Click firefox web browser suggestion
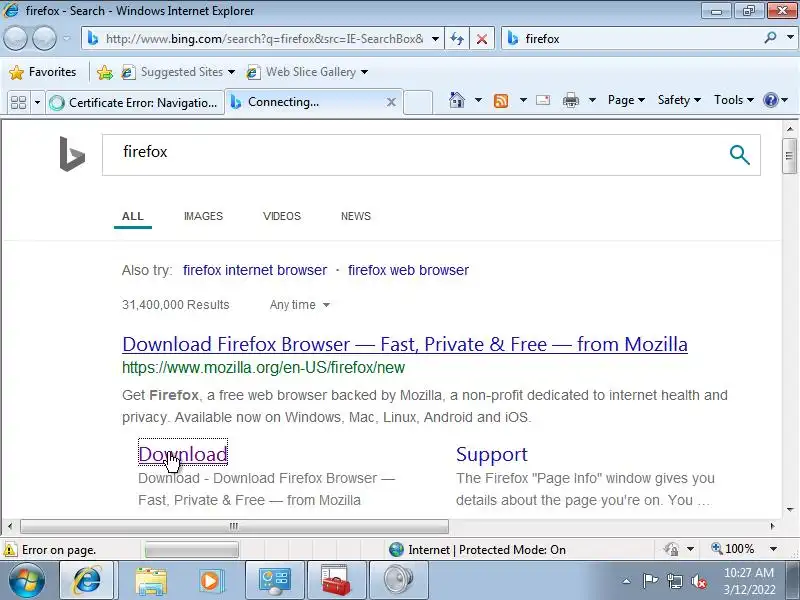Image resolution: width=800 pixels, height=600 pixels. click(x=408, y=270)
